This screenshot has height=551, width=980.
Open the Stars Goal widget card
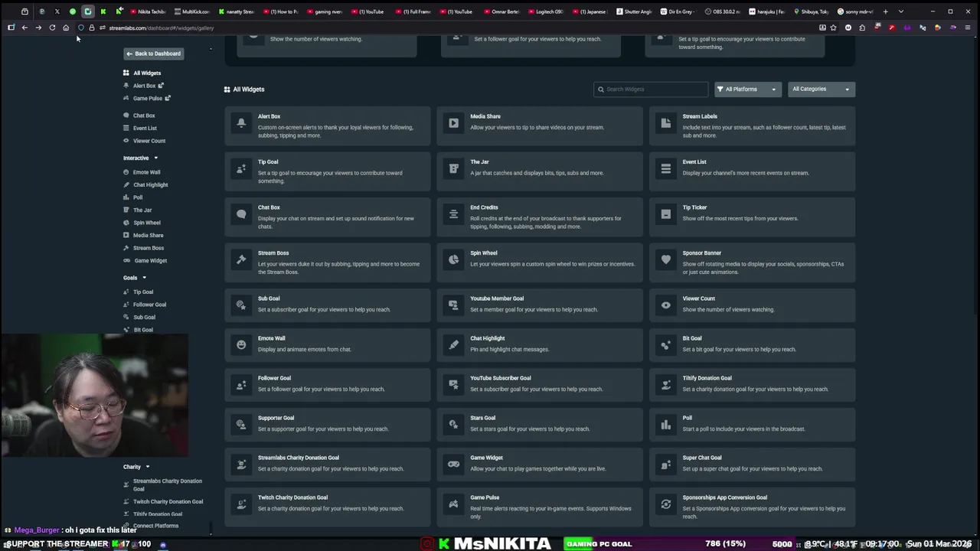pyautogui.click(x=540, y=424)
